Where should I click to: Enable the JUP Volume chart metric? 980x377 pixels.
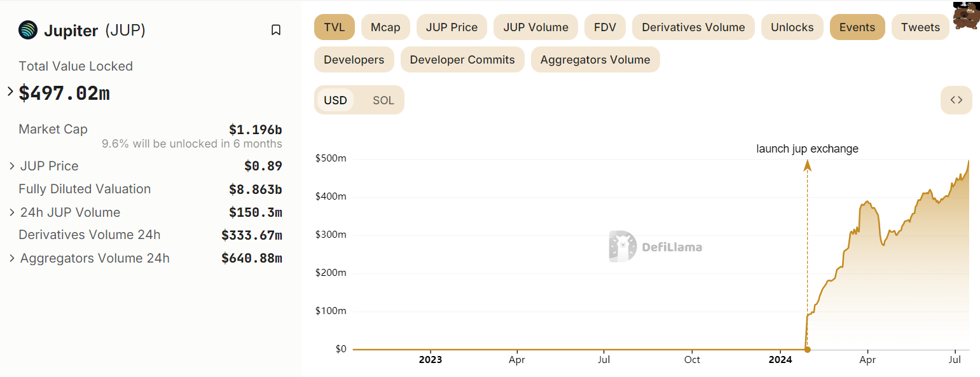535,27
